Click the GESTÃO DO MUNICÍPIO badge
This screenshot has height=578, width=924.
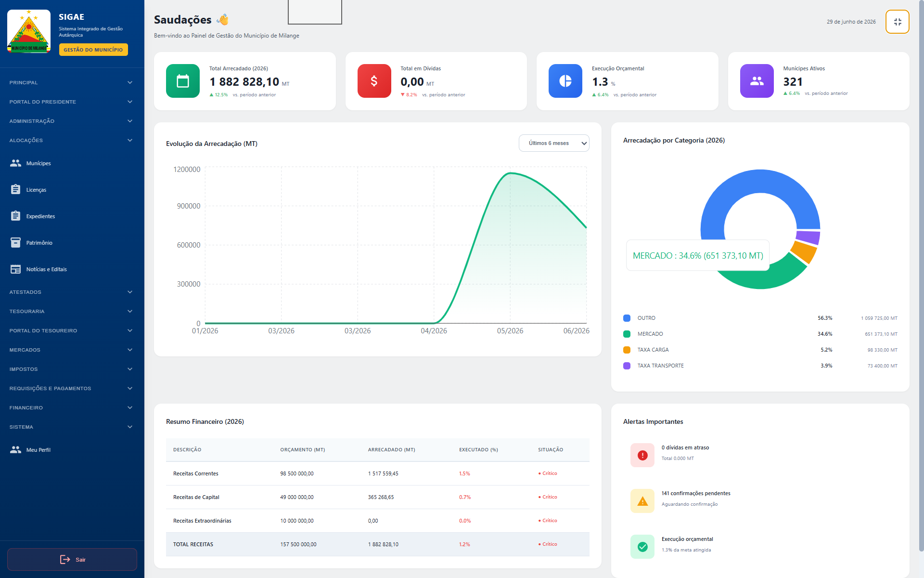(x=93, y=50)
